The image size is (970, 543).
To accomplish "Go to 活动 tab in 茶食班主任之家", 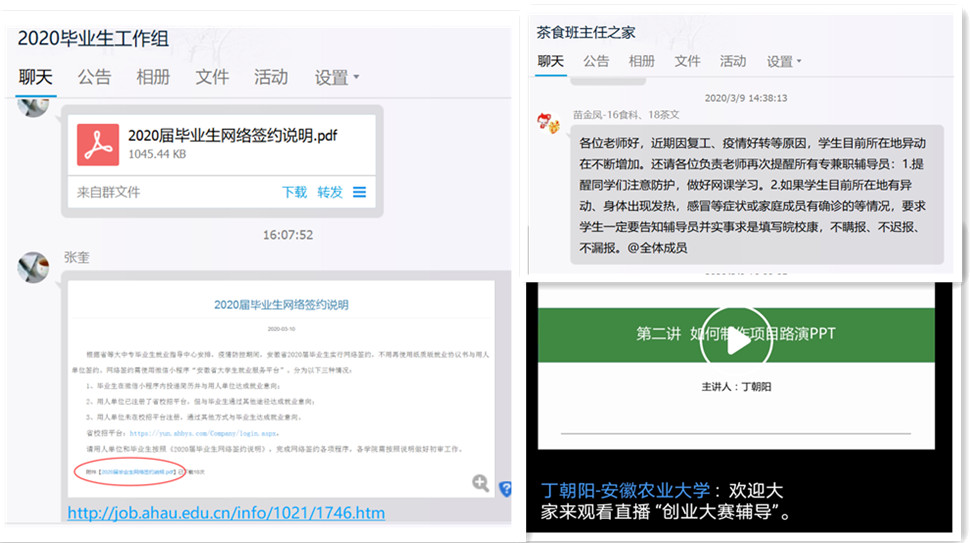I will pyautogui.click(x=732, y=61).
